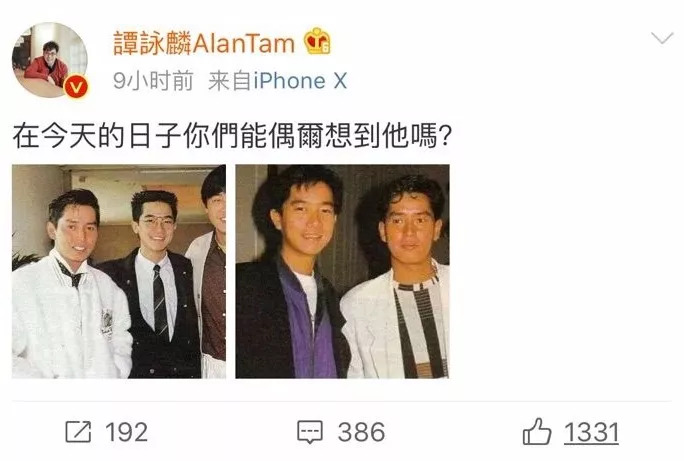The image size is (684, 461).
Task: Open the post options chevron menu
Action: click(x=662, y=38)
